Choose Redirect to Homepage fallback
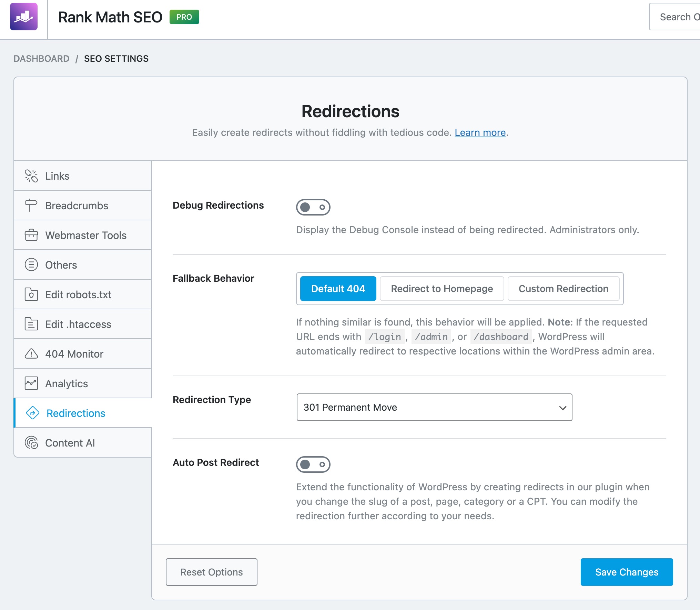This screenshot has width=700, height=610. [x=442, y=289]
